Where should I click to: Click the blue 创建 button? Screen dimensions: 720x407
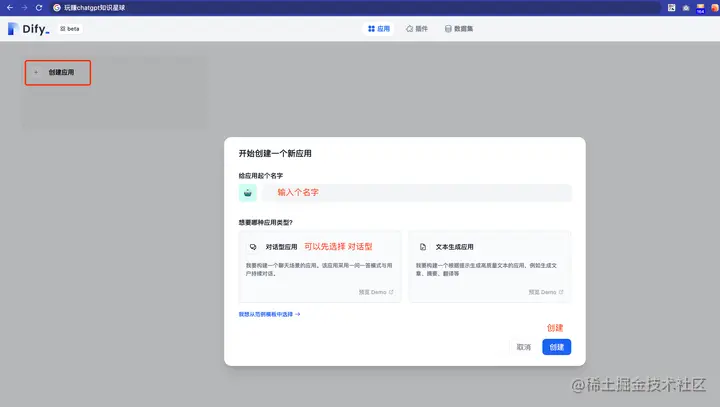pyautogui.click(x=557, y=347)
